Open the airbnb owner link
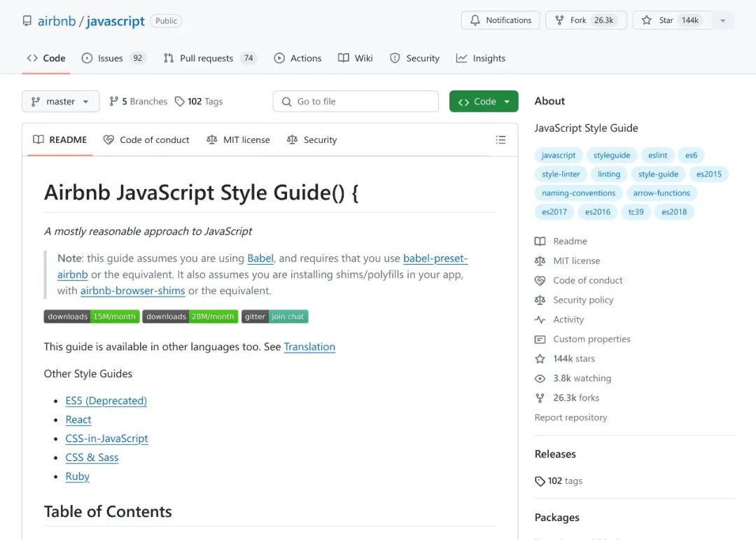The image size is (756, 540). tap(57, 21)
